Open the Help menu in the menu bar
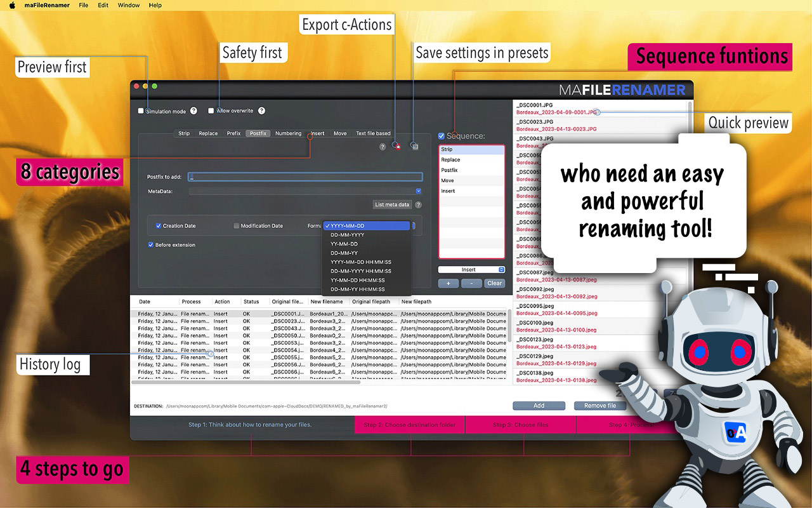 point(155,5)
